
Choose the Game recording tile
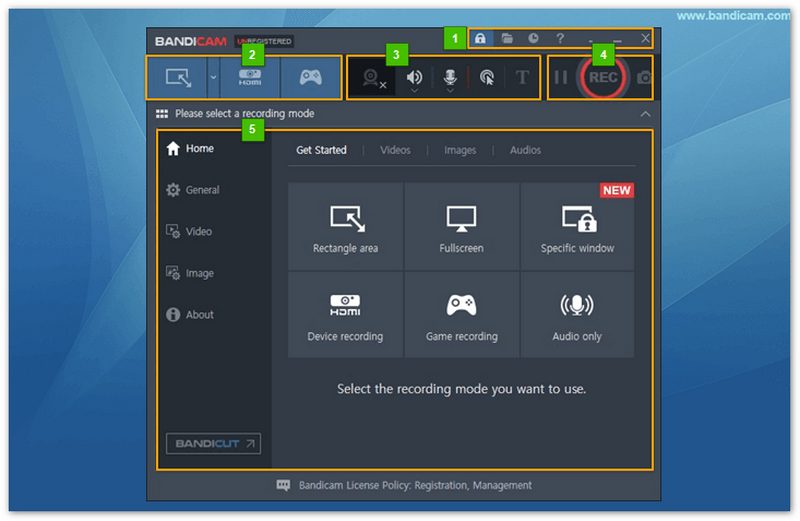461,314
